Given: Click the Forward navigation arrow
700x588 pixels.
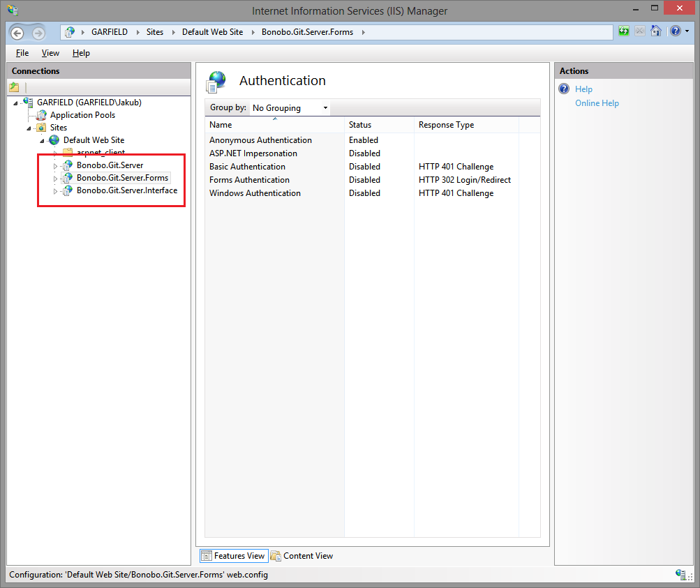Looking at the screenshot, I should coord(38,33).
